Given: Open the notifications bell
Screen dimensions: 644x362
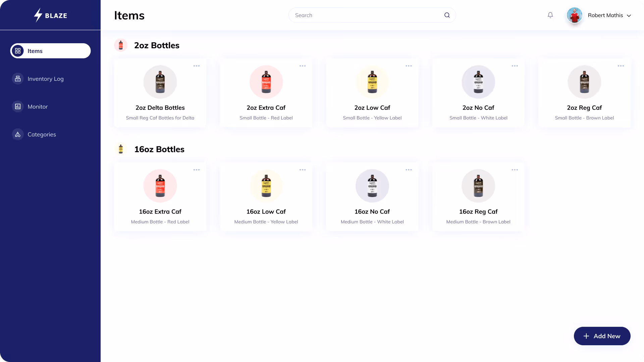Looking at the screenshot, I should 550,15.
